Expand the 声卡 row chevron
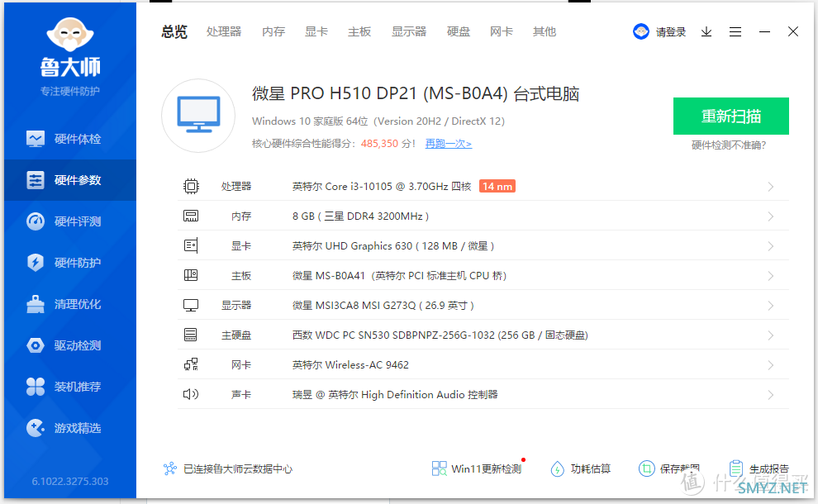The height and width of the screenshot is (504, 818). (x=771, y=395)
